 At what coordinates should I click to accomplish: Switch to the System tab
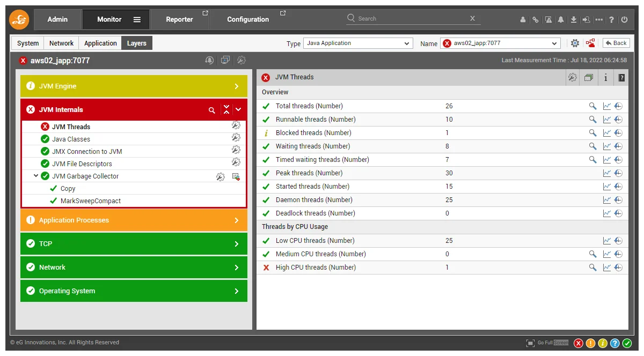28,43
